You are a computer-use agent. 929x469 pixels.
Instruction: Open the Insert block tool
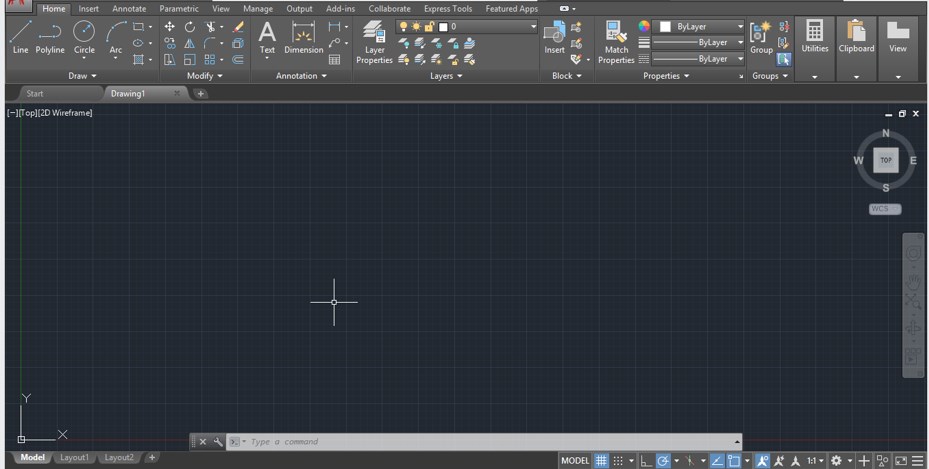pos(554,36)
